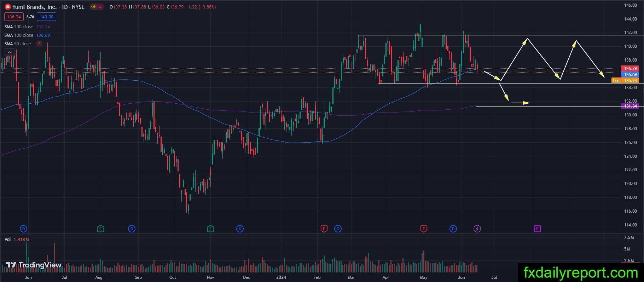Click the 5M volume axis label
Image resolution: width=644 pixels, height=282 pixels.
point(627,249)
